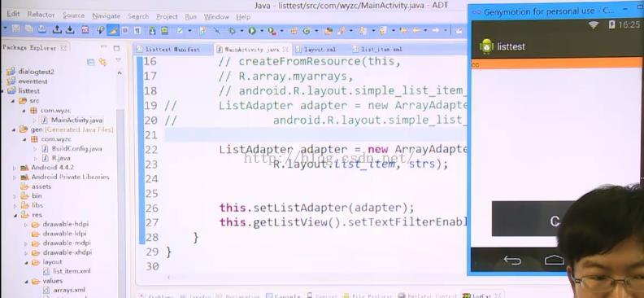
Task: Click the green Run button in toolbar
Action: (252, 30)
